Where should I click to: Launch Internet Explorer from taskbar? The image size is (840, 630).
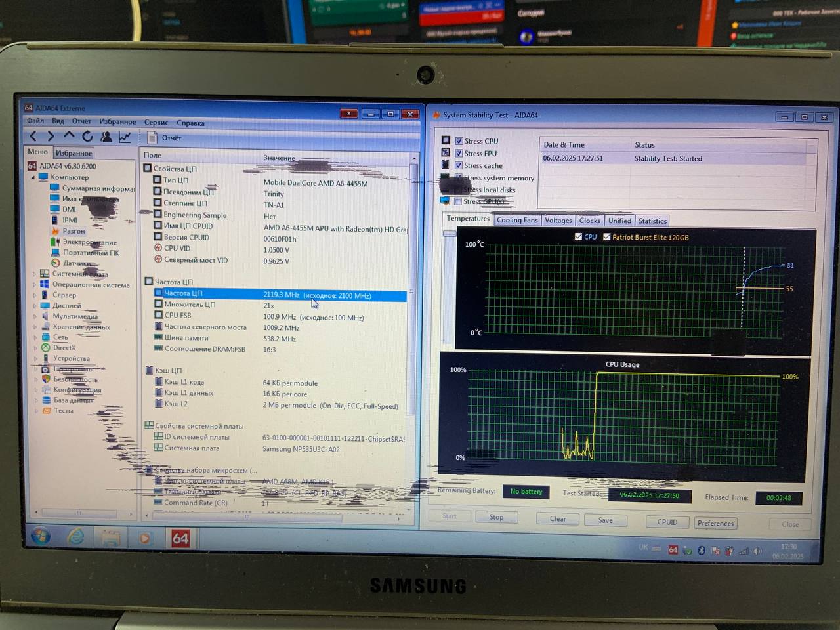[76, 537]
